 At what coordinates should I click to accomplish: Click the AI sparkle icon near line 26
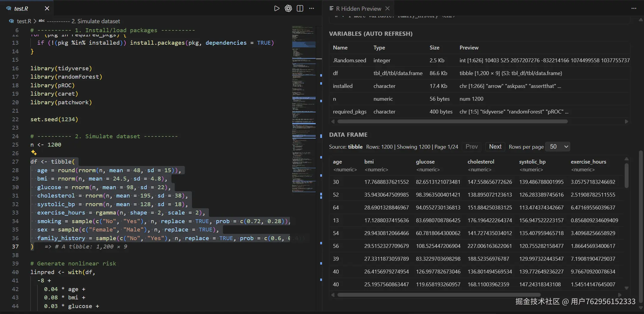[x=34, y=153]
